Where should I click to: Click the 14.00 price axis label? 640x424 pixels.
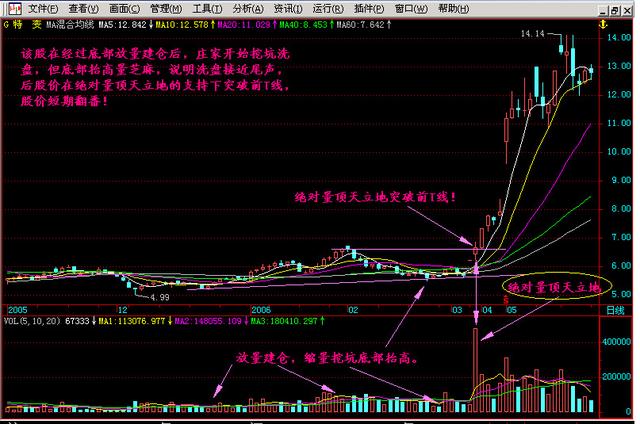click(619, 38)
